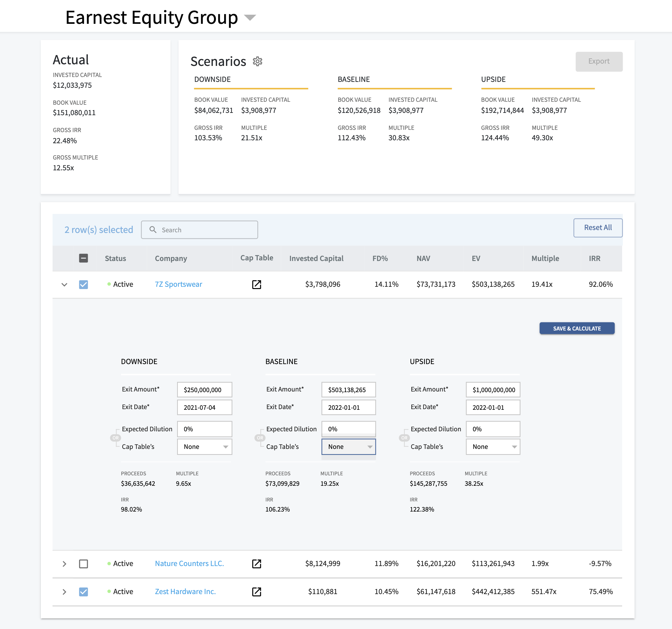Edit the Upside Exit Amount field

493,390
